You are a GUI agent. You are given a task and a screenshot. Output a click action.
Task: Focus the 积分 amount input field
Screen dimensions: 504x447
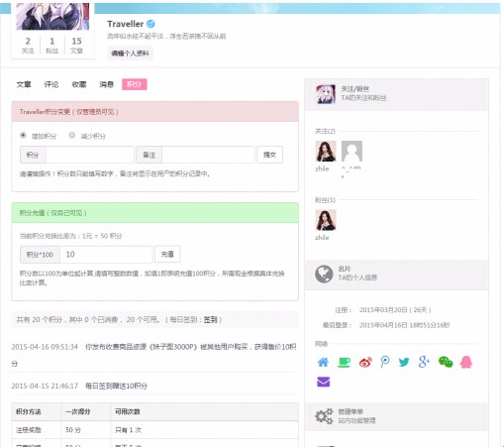coord(90,155)
